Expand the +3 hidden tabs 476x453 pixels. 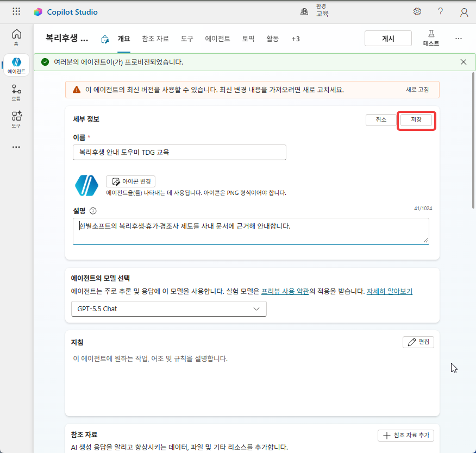point(296,39)
